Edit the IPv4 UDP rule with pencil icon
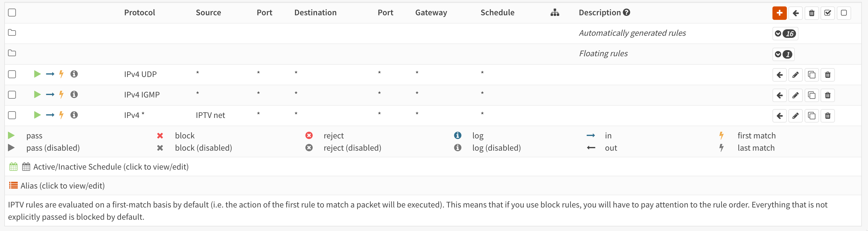The image size is (868, 231). click(x=795, y=75)
